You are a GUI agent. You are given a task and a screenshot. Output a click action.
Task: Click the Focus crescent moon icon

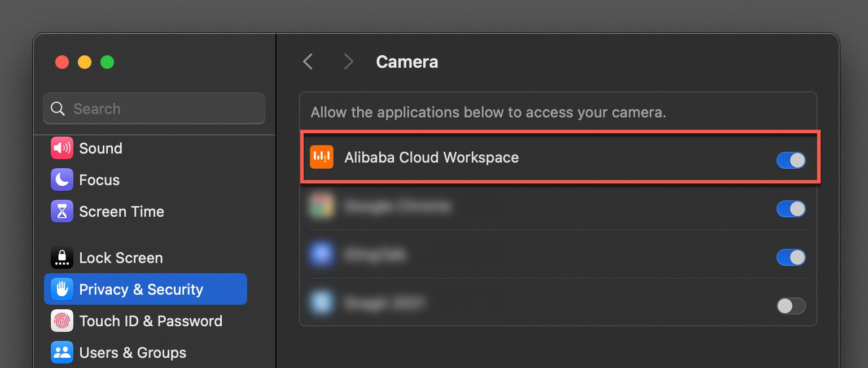62,179
